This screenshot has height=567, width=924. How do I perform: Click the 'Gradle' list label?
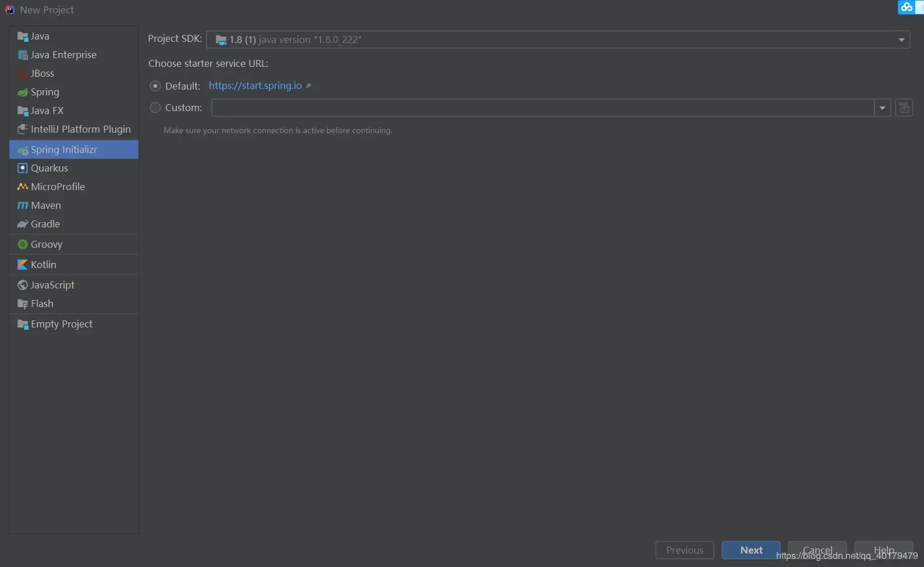45,224
